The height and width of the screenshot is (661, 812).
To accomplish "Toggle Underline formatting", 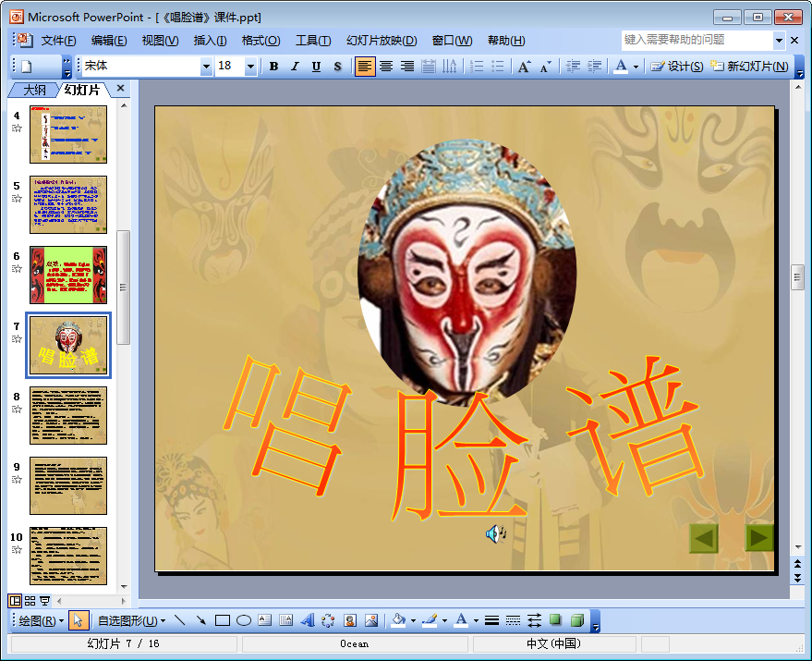I will (x=317, y=67).
